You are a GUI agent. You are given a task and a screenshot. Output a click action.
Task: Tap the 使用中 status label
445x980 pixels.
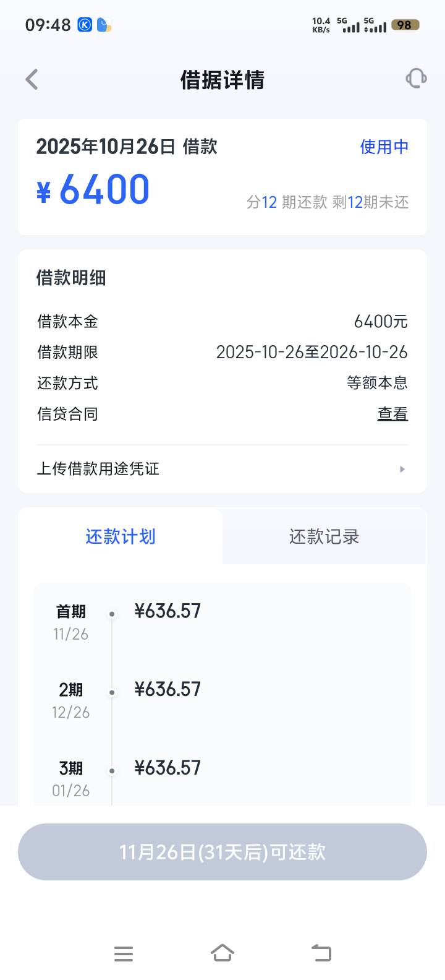point(384,147)
